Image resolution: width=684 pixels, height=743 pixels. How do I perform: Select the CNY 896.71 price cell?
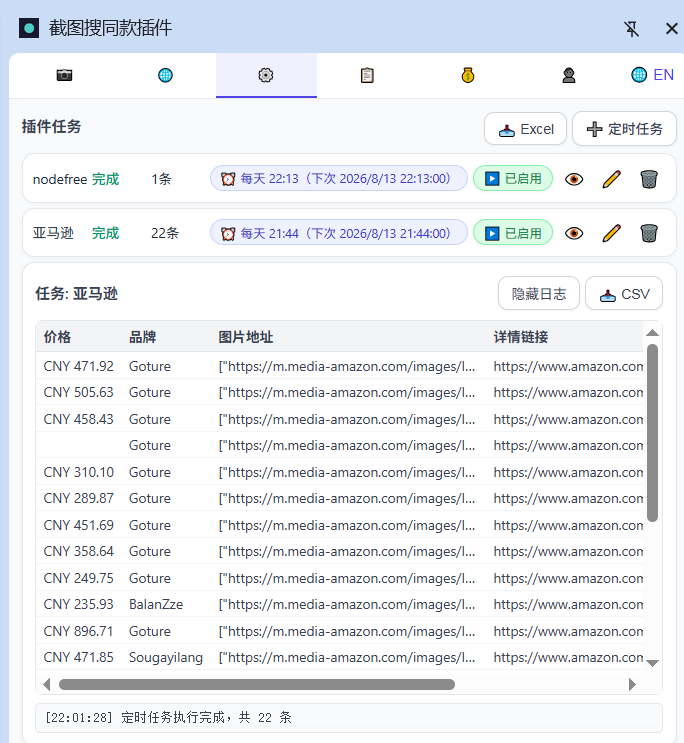coord(79,632)
